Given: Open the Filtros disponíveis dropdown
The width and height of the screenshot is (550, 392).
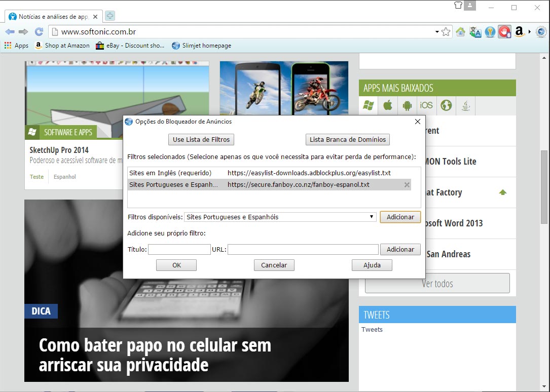Looking at the screenshot, I should pyautogui.click(x=280, y=217).
